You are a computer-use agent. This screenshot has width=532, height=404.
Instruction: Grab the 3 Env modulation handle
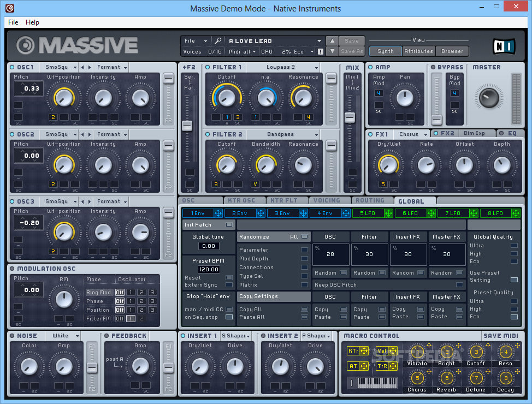[303, 213]
